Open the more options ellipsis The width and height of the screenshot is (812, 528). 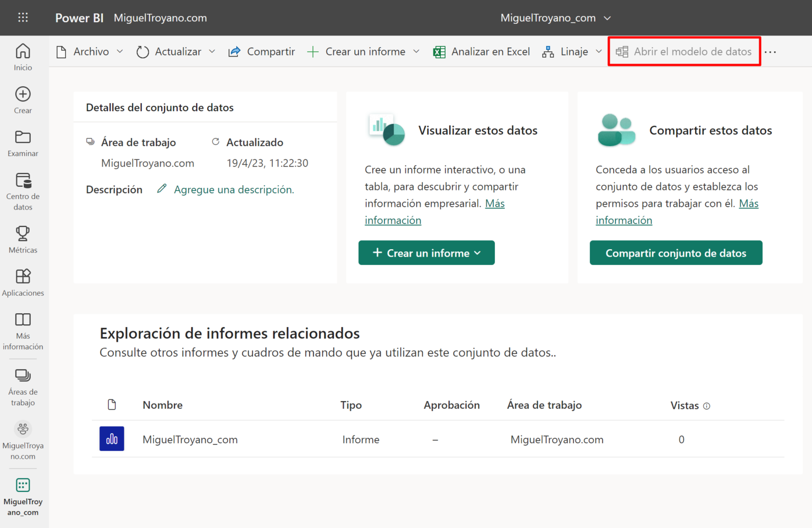tap(770, 52)
